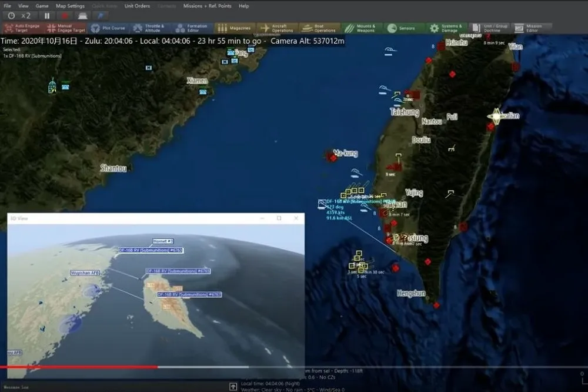Image resolution: width=588 pixels, height=392 pixels.
Task: Click the Message Log label
Action: tap(16, 387)
